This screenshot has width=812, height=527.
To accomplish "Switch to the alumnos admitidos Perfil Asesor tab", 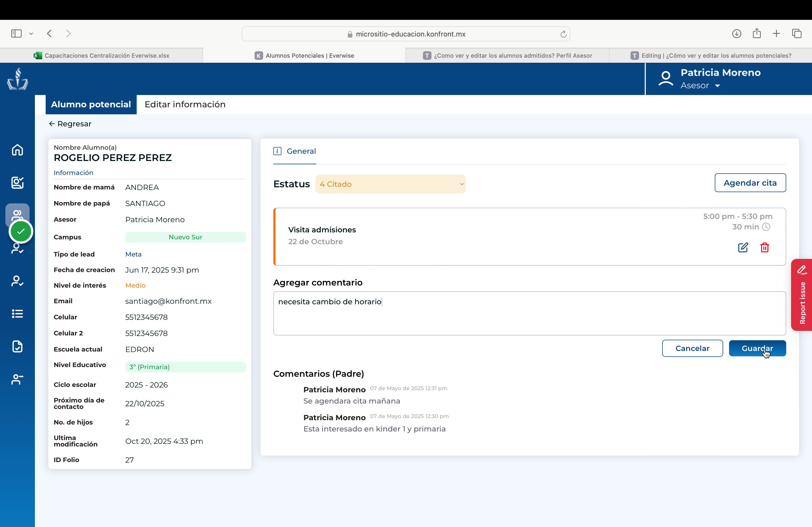I will (x=507, y=56).
